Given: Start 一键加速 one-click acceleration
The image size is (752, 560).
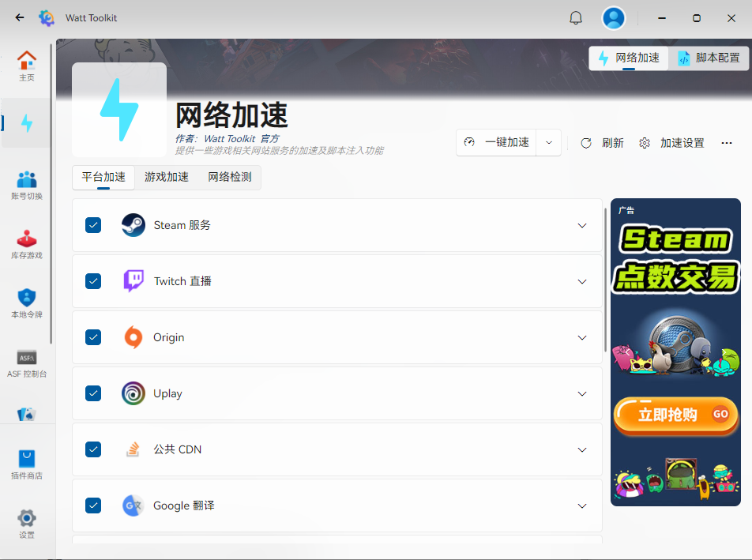Looking at the screenshot, I should coord(496,142).
